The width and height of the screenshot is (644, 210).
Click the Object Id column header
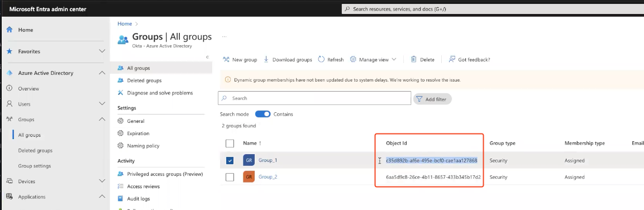coord(397,144)
